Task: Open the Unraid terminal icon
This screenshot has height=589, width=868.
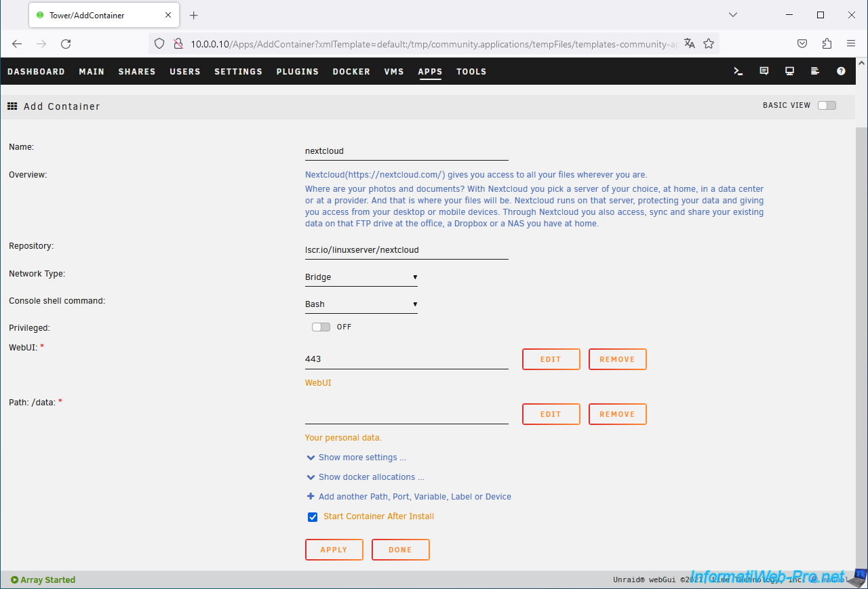Action: click(738, 71)
